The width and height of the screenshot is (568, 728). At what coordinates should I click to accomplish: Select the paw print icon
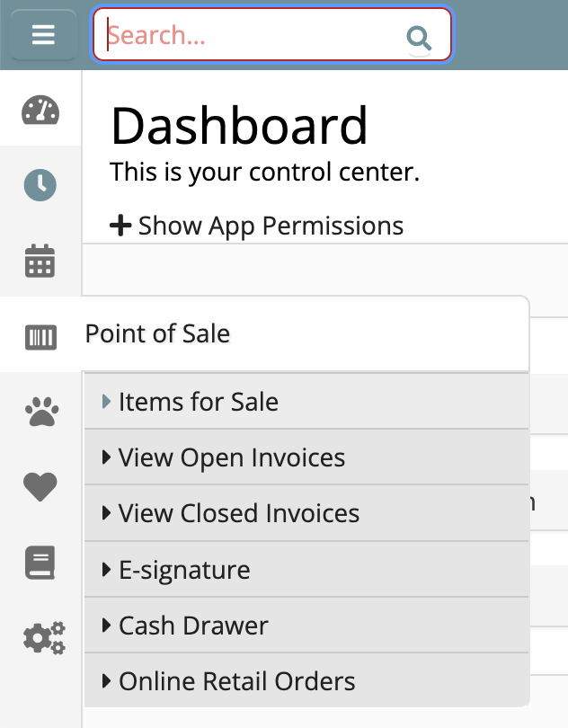point(40,412)
